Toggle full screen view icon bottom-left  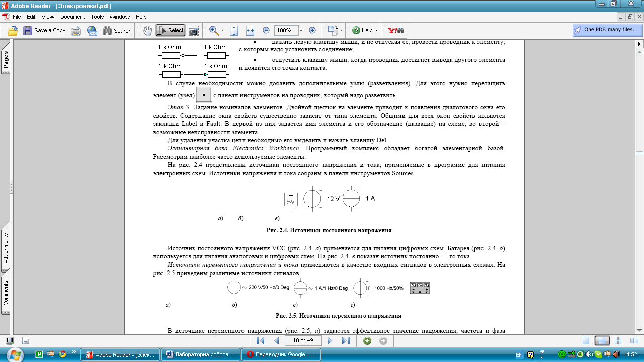click(x=11, y=340)
